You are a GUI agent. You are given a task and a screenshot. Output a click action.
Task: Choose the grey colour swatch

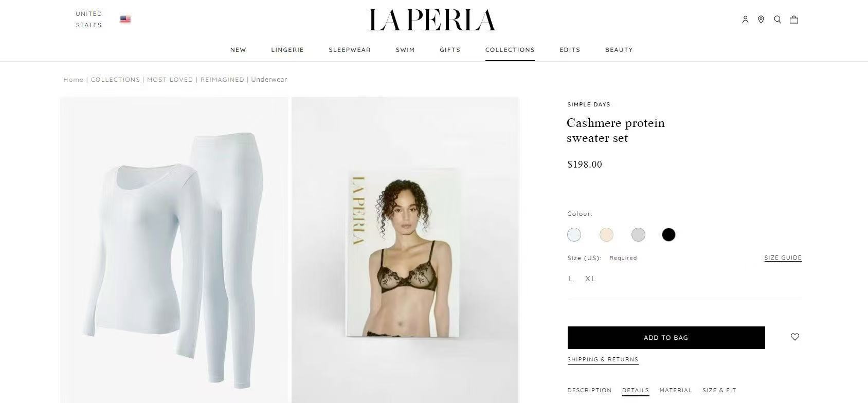tap(638, 235)
